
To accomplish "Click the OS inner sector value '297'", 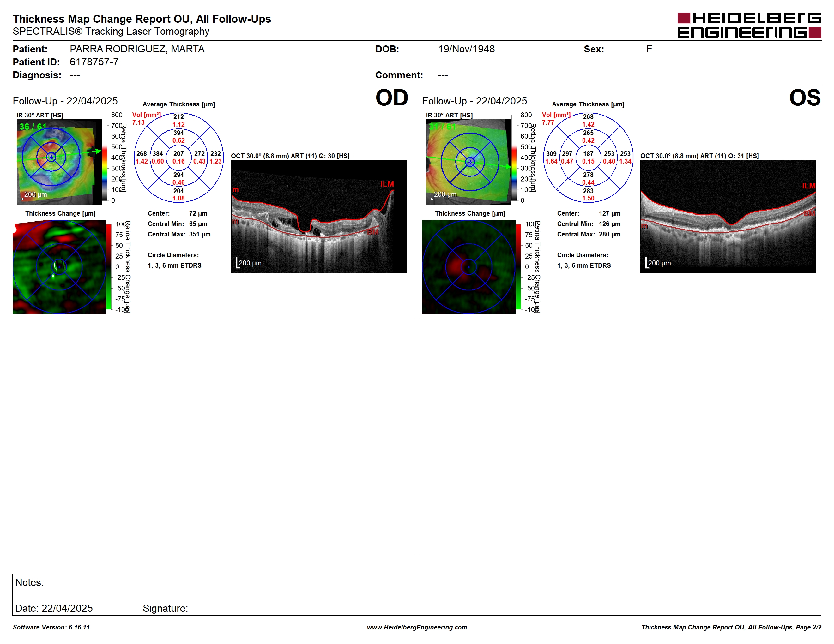I will pos(567,154).
